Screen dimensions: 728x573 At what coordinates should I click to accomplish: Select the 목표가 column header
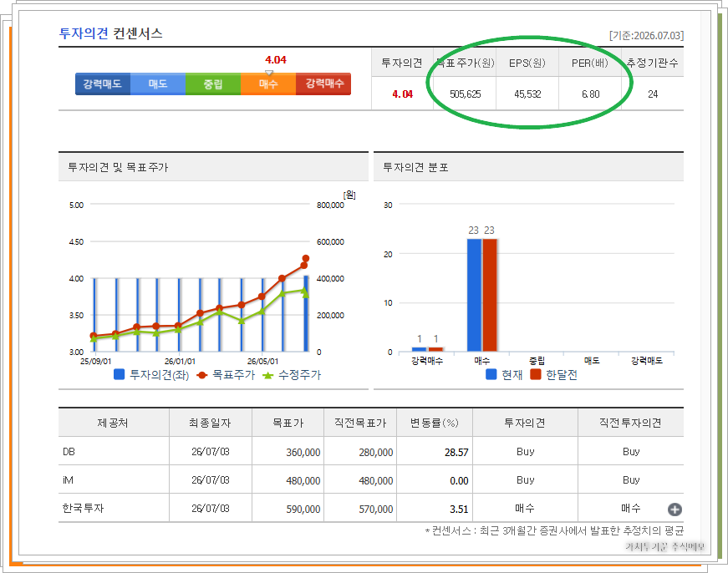288,423
